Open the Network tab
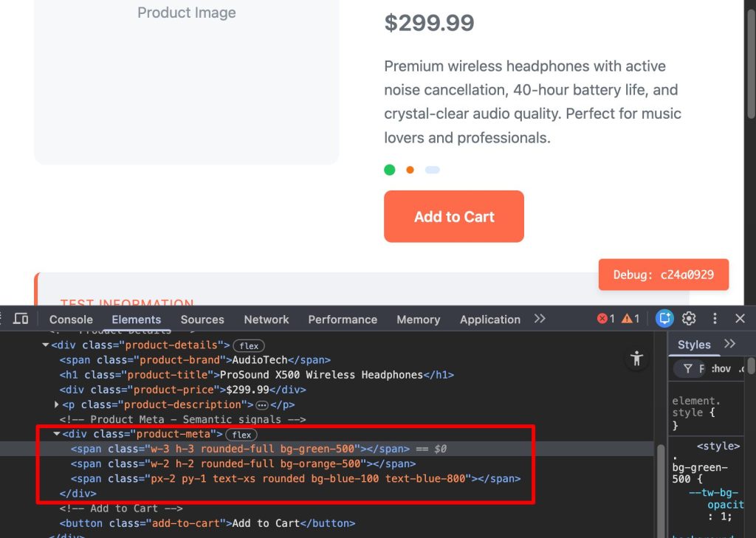This screenshot has height=538, width=756. (x=267, y=320)
